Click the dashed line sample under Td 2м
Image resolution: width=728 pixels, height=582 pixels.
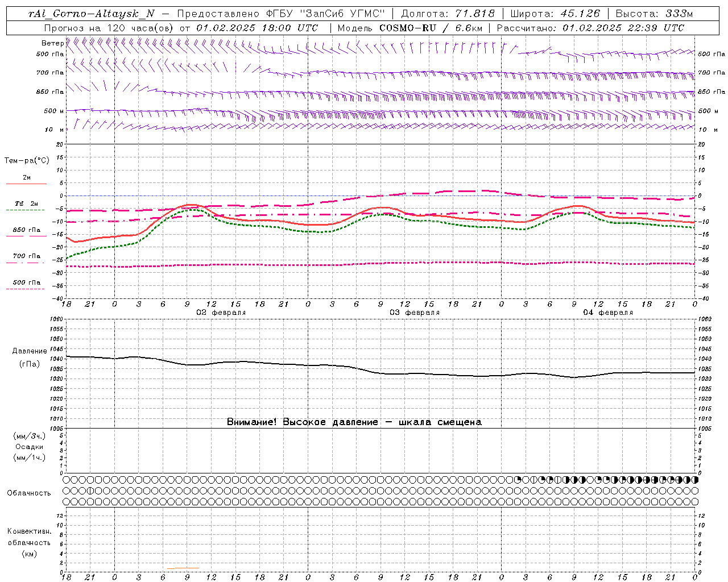[x=26, y=210]
